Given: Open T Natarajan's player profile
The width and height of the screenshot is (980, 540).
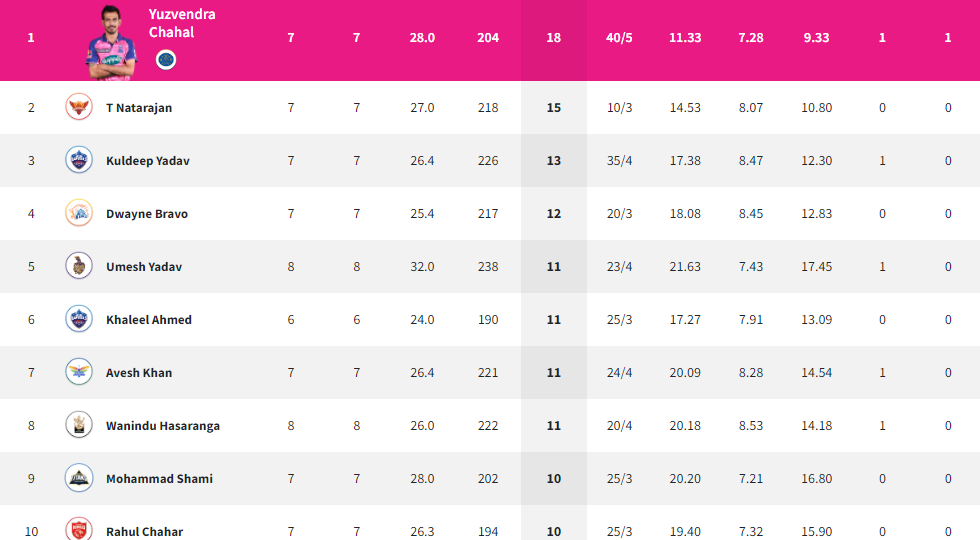Looking at the screenshot, I should tap(139, 108).
